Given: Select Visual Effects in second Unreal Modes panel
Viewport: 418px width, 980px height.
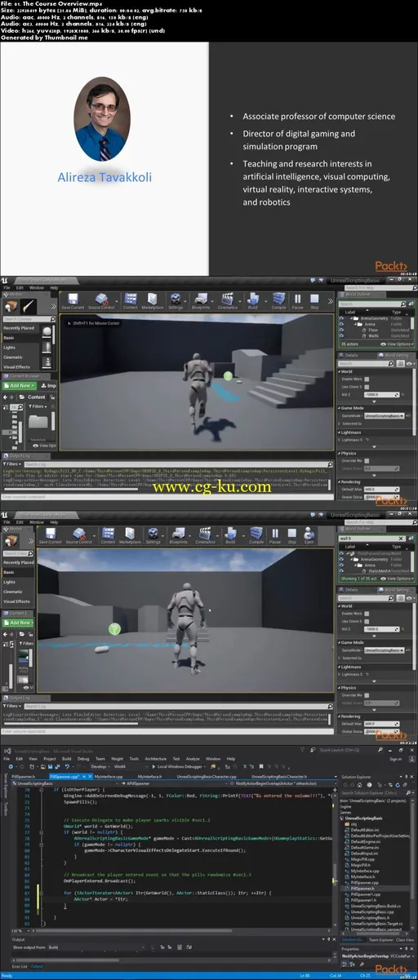Looking at the screenshot, I should [16, 601].
